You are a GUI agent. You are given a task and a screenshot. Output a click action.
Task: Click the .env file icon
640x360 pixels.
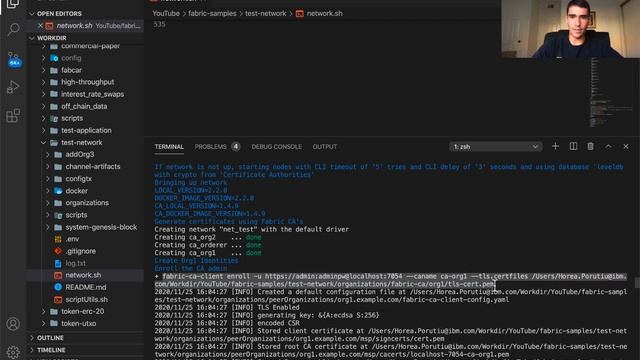pyautogui.click(x=58, y=239)
